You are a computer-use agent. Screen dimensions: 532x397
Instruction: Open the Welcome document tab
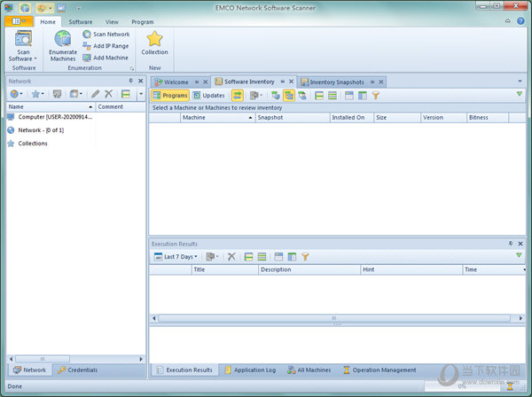(176, 82)
